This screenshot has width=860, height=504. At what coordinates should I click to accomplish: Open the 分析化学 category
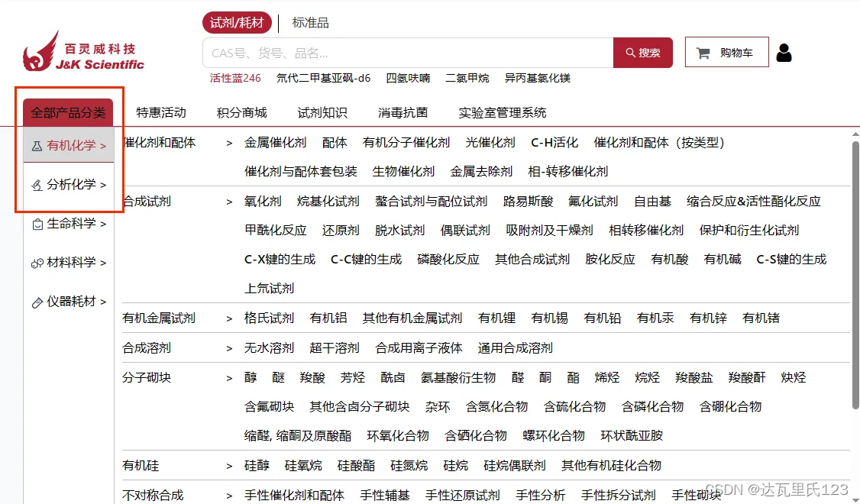coord(69,184)
